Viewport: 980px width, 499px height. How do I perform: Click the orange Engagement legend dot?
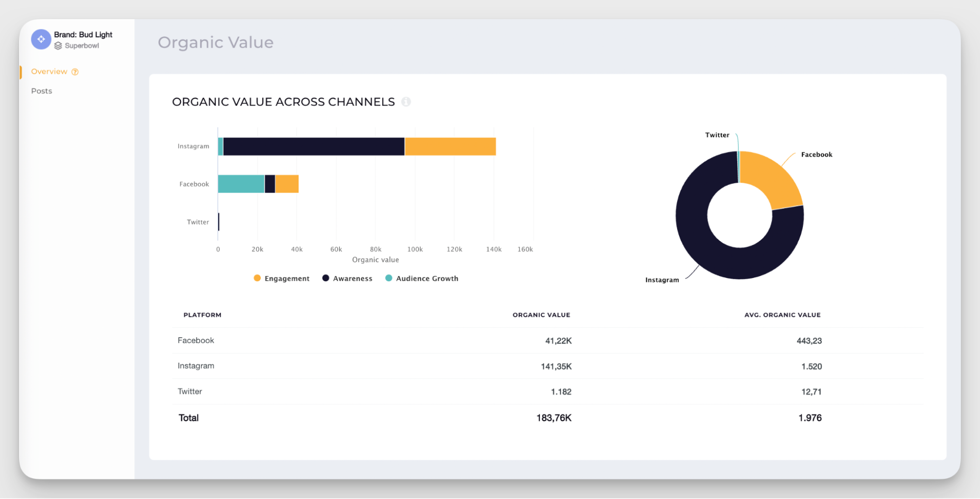pos(257,278)
